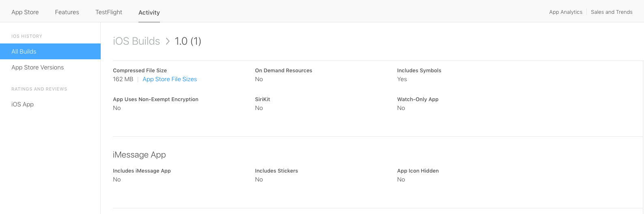The image size is (644, 214).
Task: Return to the iOS Builds breadcrumb
Action: point(136,41)
